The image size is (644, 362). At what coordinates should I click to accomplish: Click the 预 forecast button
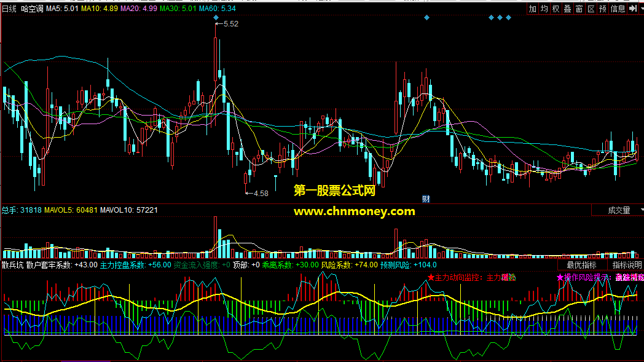click(602, 9)
